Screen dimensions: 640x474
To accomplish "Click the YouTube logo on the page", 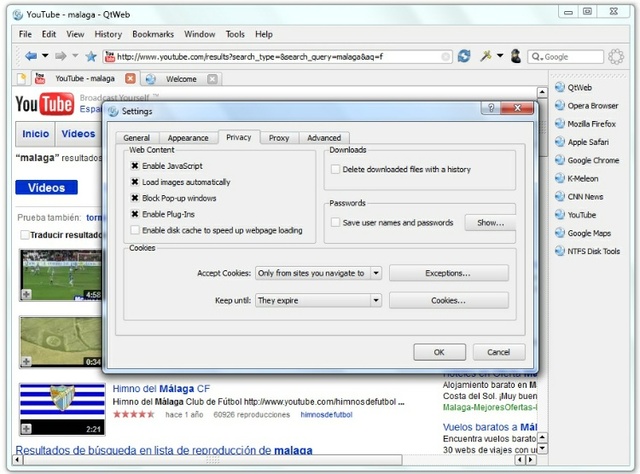I will click(45, 104).
